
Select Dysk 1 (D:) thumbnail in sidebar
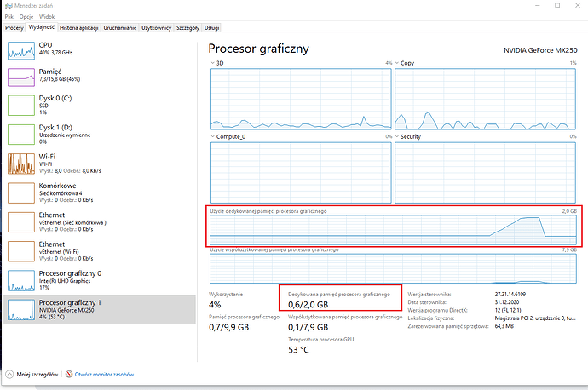(x=20, y=134)
